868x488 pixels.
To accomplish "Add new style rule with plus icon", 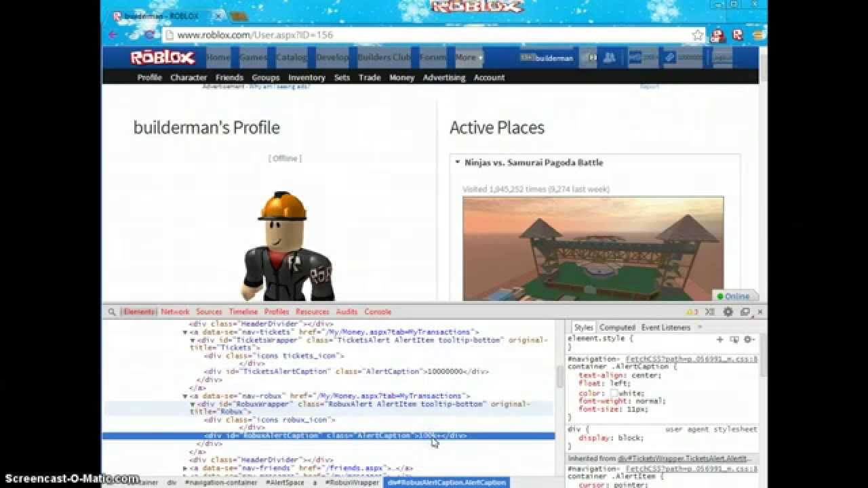I will click(719, 339).
